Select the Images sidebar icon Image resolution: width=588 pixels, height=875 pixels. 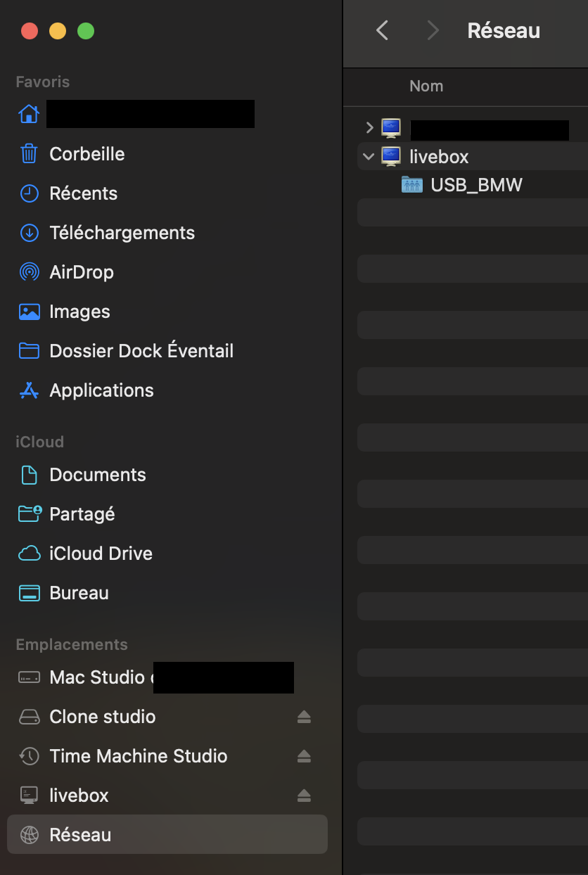click(x=29, y=312)
